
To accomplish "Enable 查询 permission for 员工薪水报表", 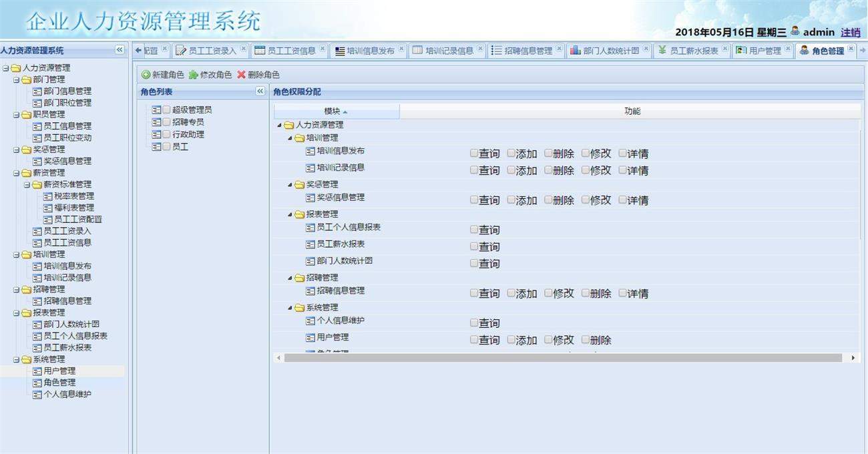I will point(474,246).
